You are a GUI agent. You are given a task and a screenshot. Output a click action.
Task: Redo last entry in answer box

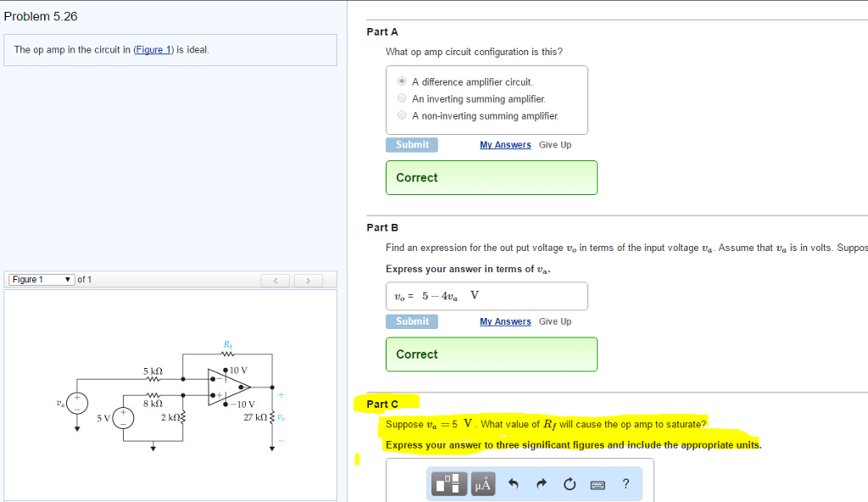(542, 484)
